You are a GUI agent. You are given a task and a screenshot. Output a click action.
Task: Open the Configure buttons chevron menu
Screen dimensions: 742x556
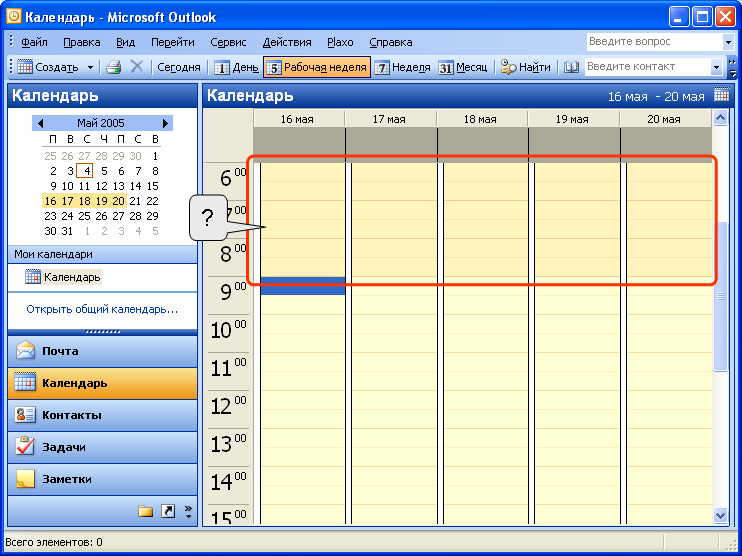(188, 512)
